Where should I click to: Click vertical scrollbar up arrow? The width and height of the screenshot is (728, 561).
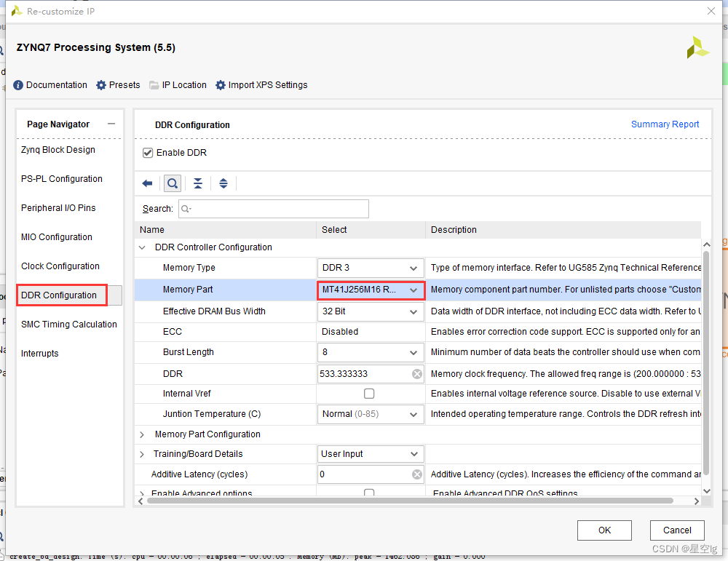[707, 244]
